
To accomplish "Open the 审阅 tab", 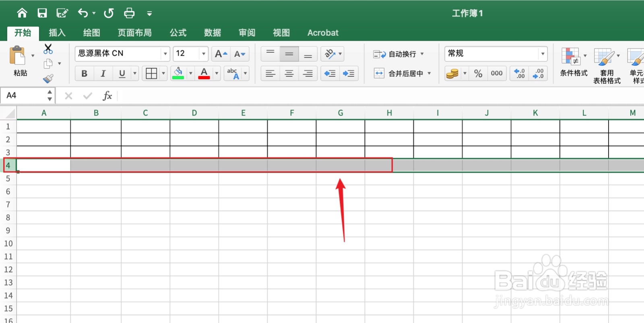I will (247, 33).
